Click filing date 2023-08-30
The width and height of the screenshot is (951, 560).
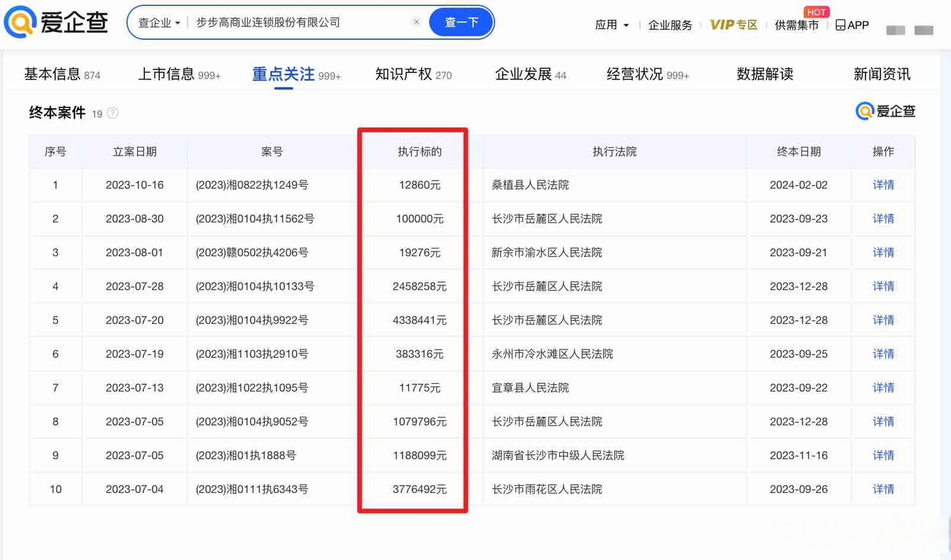pyautogui.click(x=134, y=218)
